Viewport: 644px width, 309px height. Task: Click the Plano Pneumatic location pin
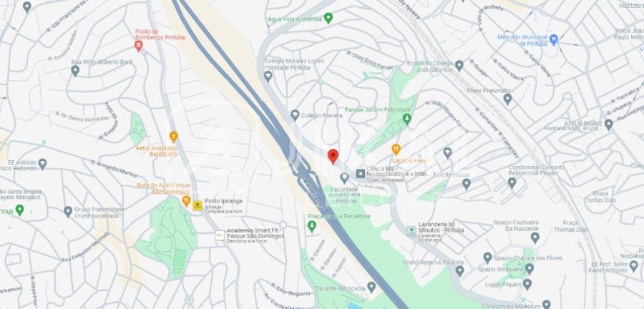pyautogui.click(x=507, y=99)
